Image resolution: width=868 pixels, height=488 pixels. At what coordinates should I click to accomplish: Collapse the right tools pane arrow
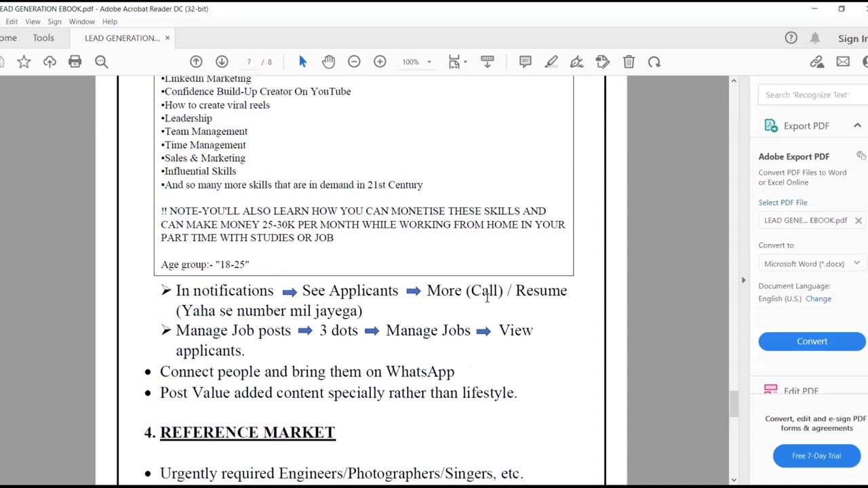(743, 280)
